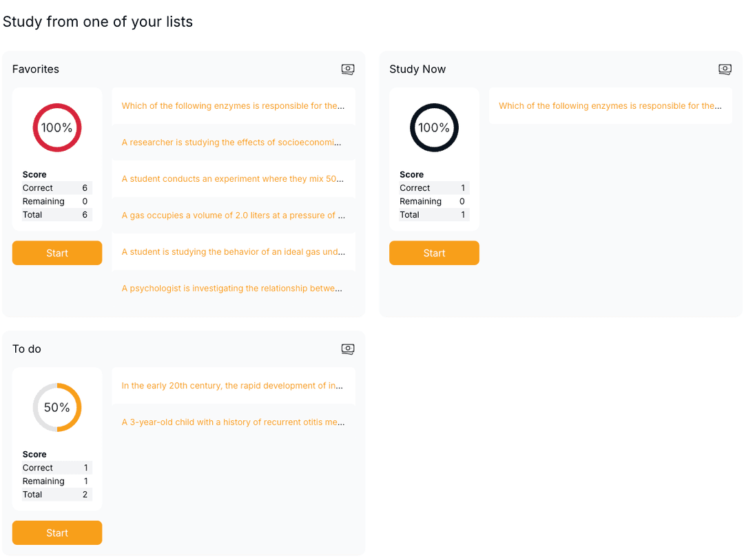Click the Study Now 100% dark progress ring
Viewport: 744px width, 560px height.
tap(434, 127)
